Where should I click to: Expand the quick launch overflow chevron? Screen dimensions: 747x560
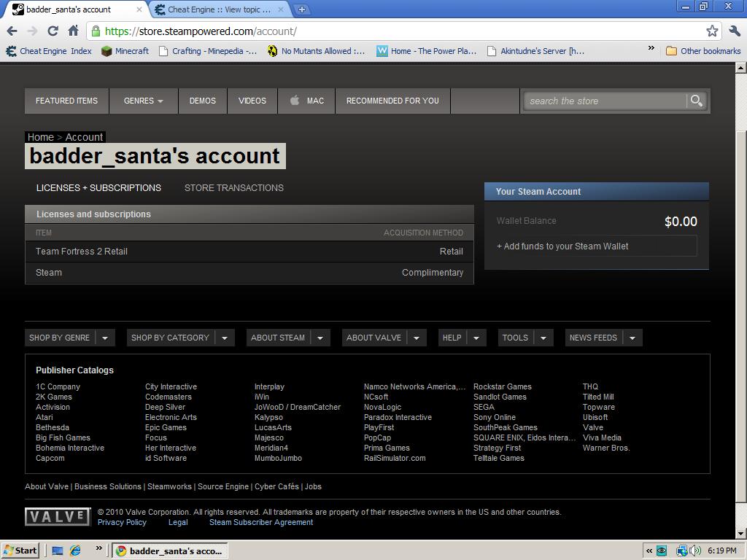pyautogui.click(x=98, y=548)
